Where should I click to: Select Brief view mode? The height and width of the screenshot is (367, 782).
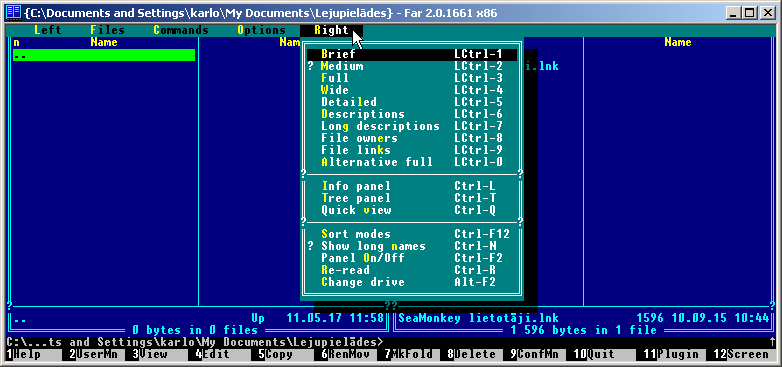tap(412, 54)
